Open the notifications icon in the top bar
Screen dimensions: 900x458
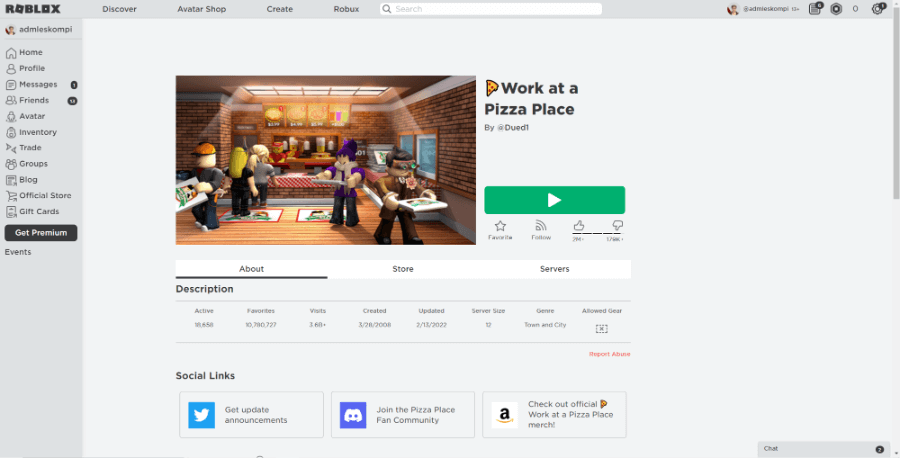click(x=814, y=9)
